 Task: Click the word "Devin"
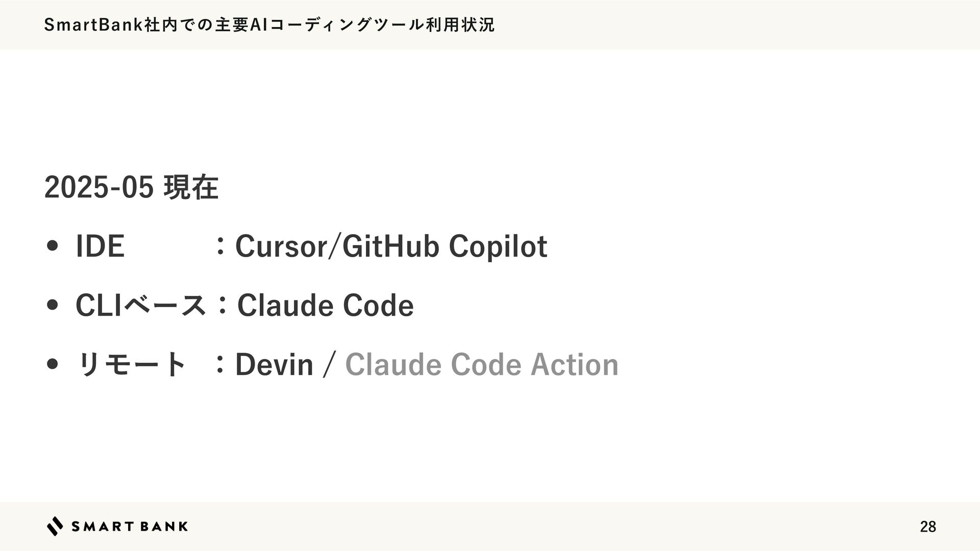[x=274, y=364]
